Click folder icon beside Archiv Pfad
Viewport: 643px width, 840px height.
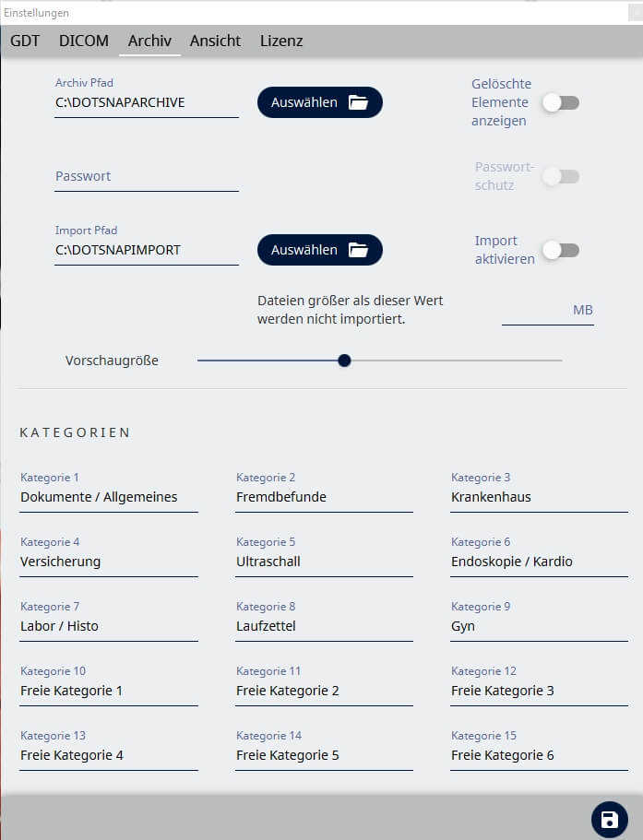click(x=358, y=102)
